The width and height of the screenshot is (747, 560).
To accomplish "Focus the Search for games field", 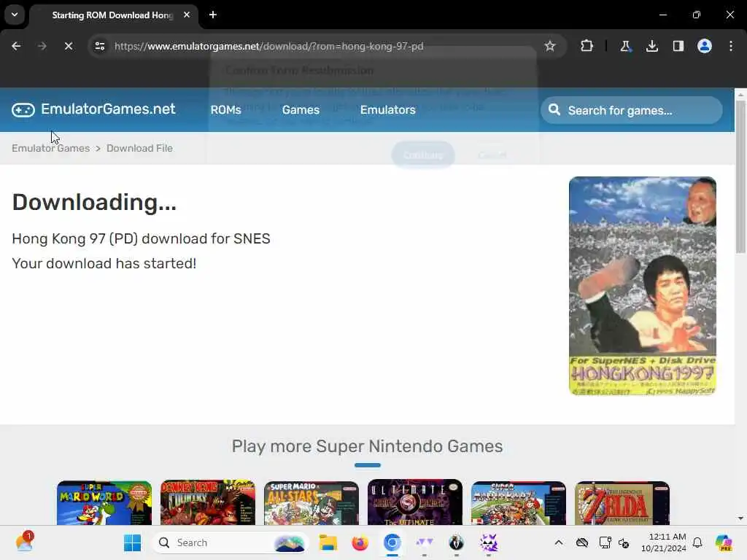I will 631,111.
